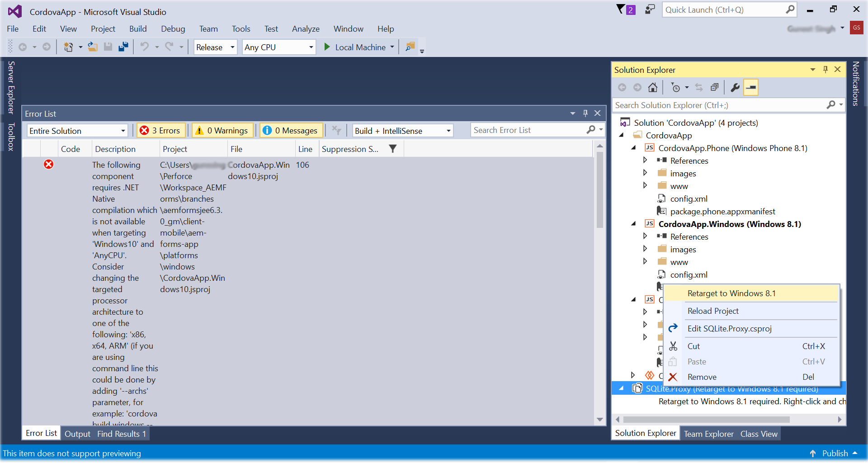Image resolution: width=868 pixels, height=463 pixels.
Task: Select package.phone.appxmanifest in Solution Explorer
Action: click(722, 211)
